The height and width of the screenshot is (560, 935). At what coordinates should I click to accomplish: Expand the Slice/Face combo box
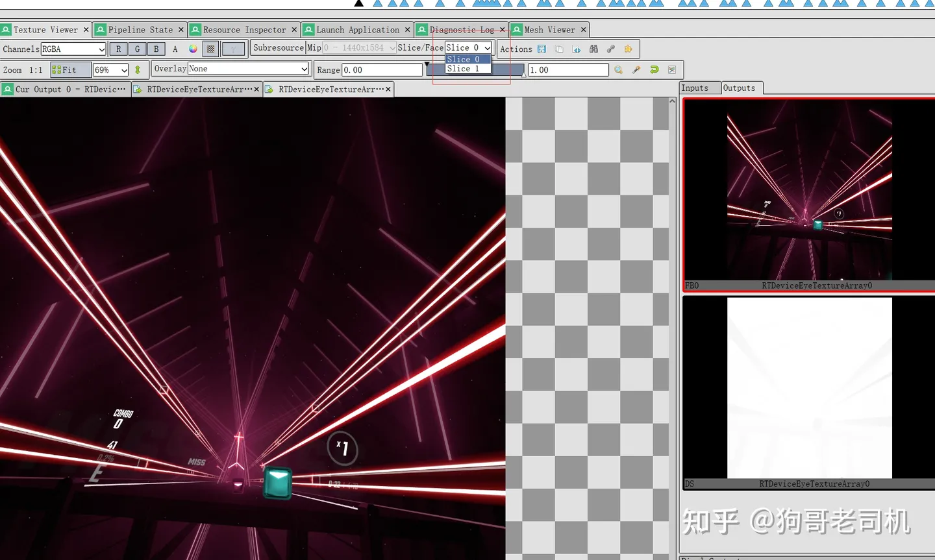coord(468,47)
